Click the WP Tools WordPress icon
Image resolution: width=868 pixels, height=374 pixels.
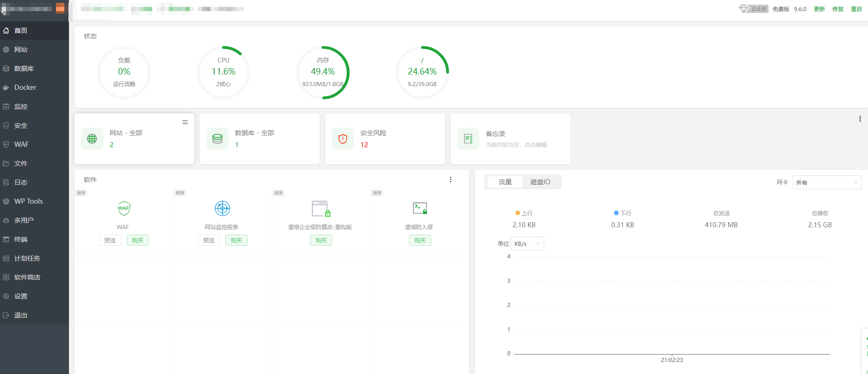click(6, 201)
